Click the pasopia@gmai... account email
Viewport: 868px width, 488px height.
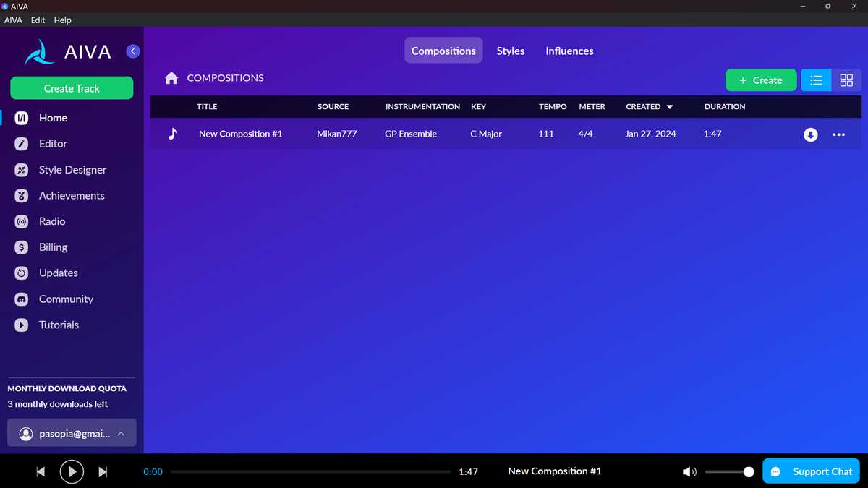click(75, 434)
